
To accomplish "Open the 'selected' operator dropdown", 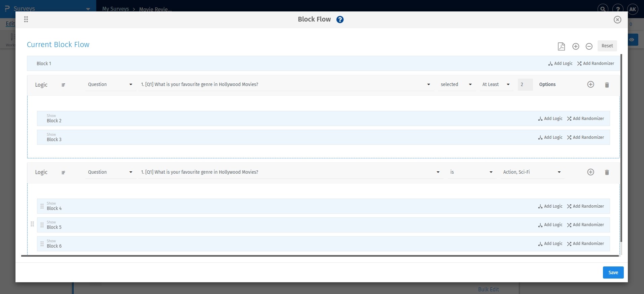I will [457, 85].
